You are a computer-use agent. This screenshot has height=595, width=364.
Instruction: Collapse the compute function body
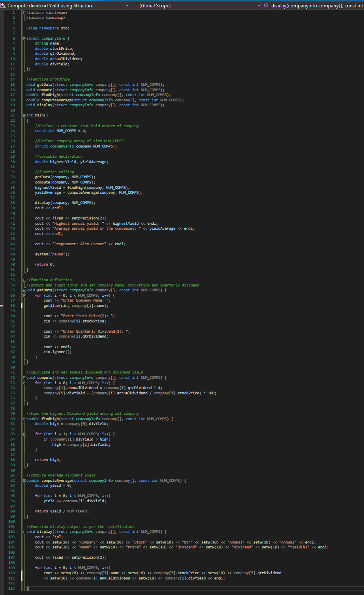[24, 377]
